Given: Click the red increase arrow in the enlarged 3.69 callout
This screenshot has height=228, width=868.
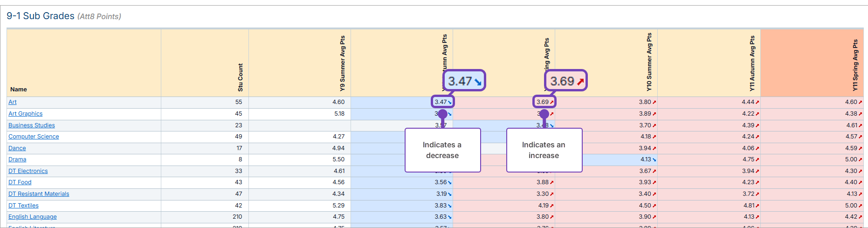Looking at the screenshot, I should click(580, 82).
